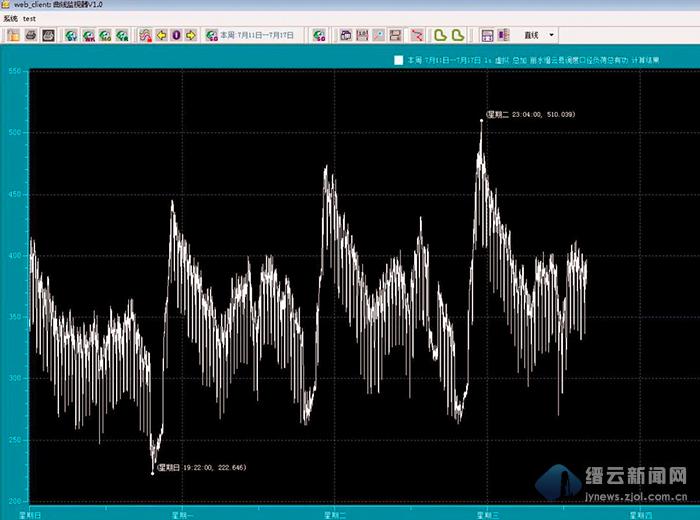
Task: Go to next period with right arrow
Action: (191, 35)
